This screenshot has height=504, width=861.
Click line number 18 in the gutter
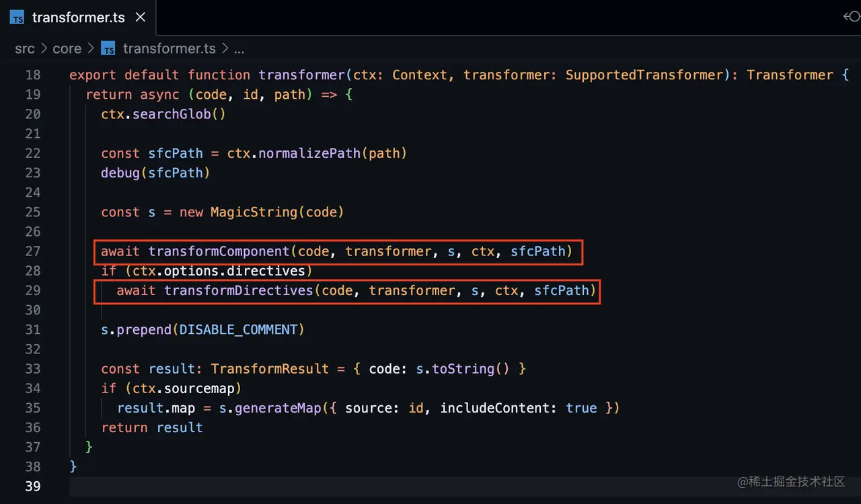pos(33,75)
